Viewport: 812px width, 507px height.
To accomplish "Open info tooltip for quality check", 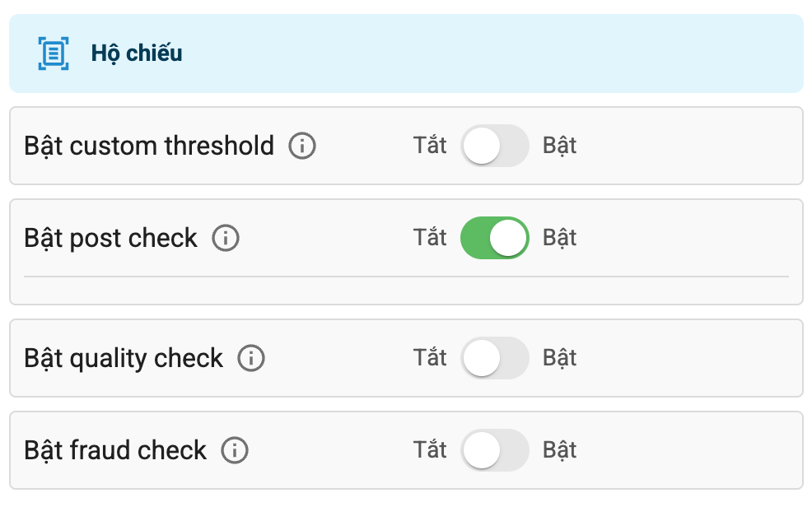I will pyautogui.click(x=251, y=359).
